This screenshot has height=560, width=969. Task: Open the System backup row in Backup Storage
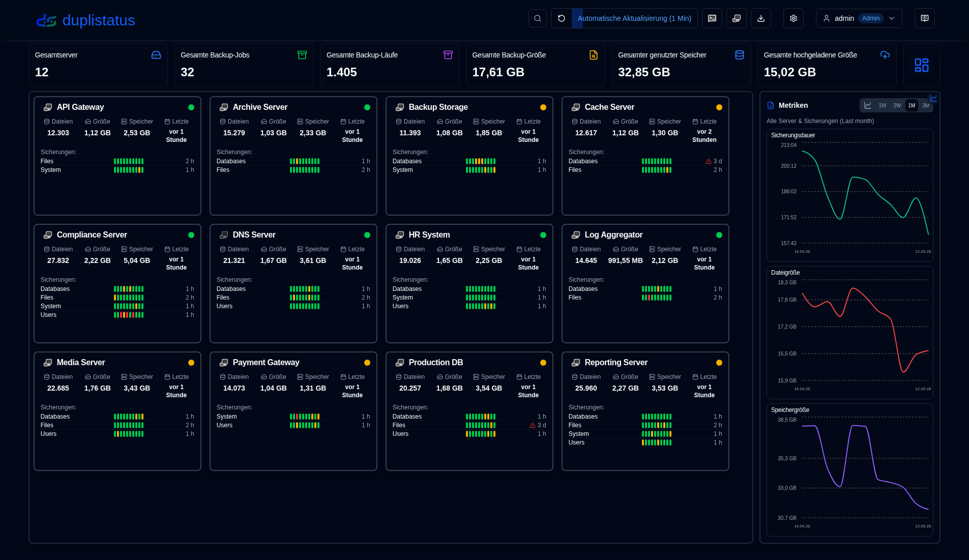[x=469, y=170]
